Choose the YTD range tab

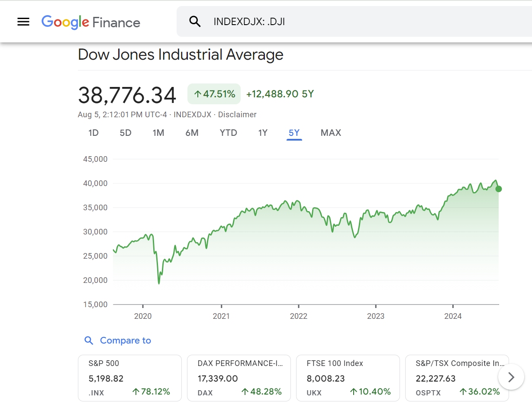pyautogui.click(x=229, y=133)
